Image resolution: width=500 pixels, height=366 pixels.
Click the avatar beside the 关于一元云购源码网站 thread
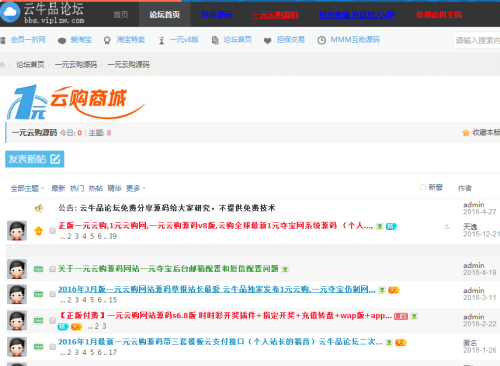pyautogui.click(x=17, y=269)
